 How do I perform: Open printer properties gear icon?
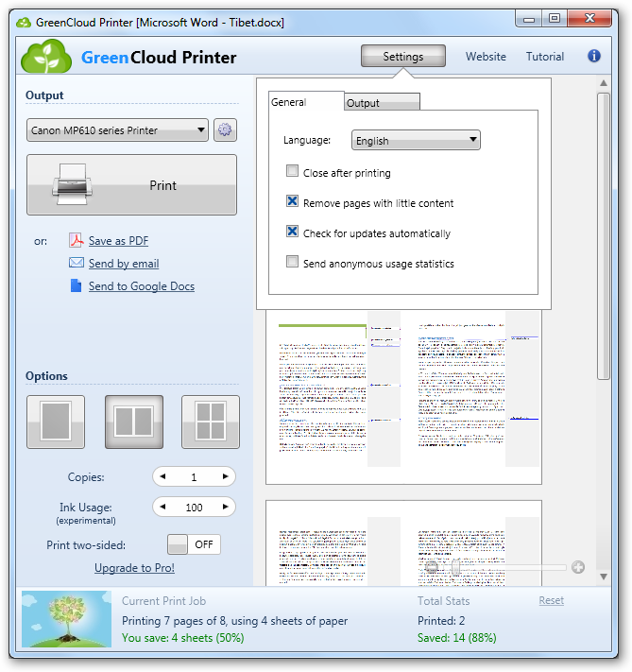(x=225, y=129)
